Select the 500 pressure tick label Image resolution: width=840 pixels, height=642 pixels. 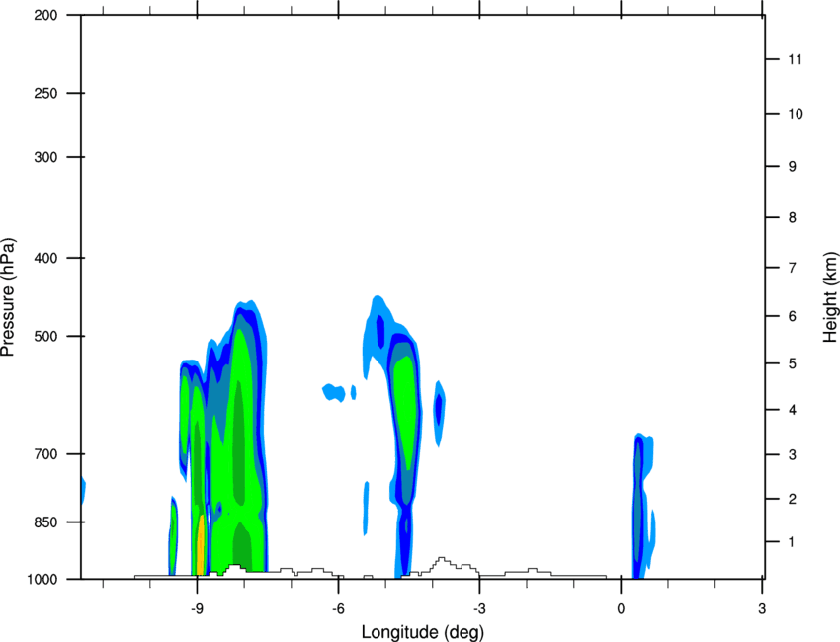coord(45,337)
